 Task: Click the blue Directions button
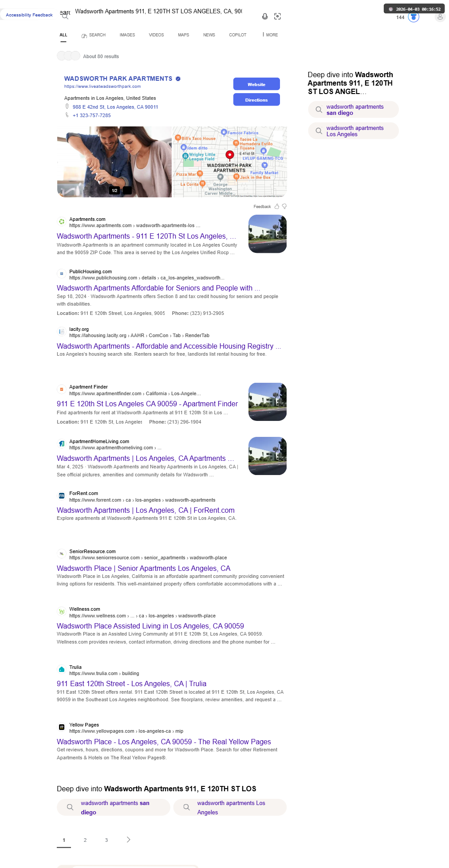(256, 100)
